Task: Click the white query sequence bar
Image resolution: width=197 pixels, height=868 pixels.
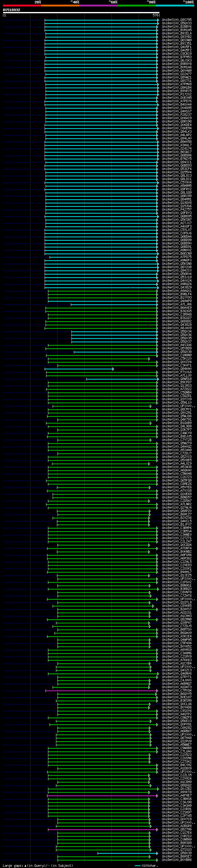Action: [x=81, y=12]
